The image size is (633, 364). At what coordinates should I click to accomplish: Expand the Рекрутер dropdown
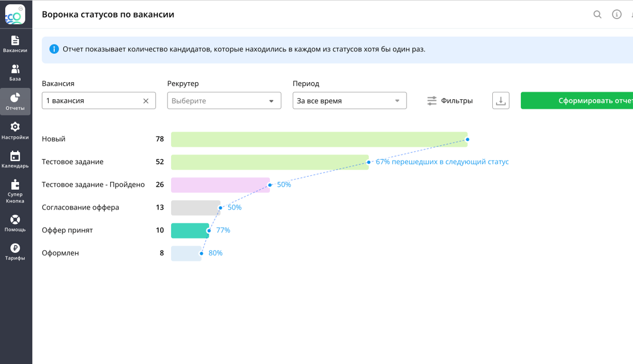pyautogui.click(x=224, y=101)
